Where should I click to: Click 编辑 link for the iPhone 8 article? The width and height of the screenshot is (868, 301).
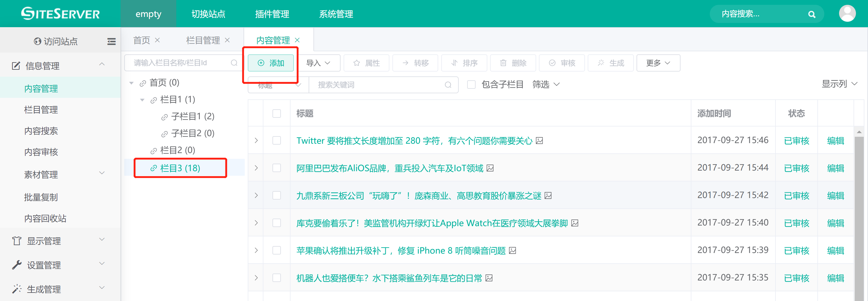pos(835,250)
